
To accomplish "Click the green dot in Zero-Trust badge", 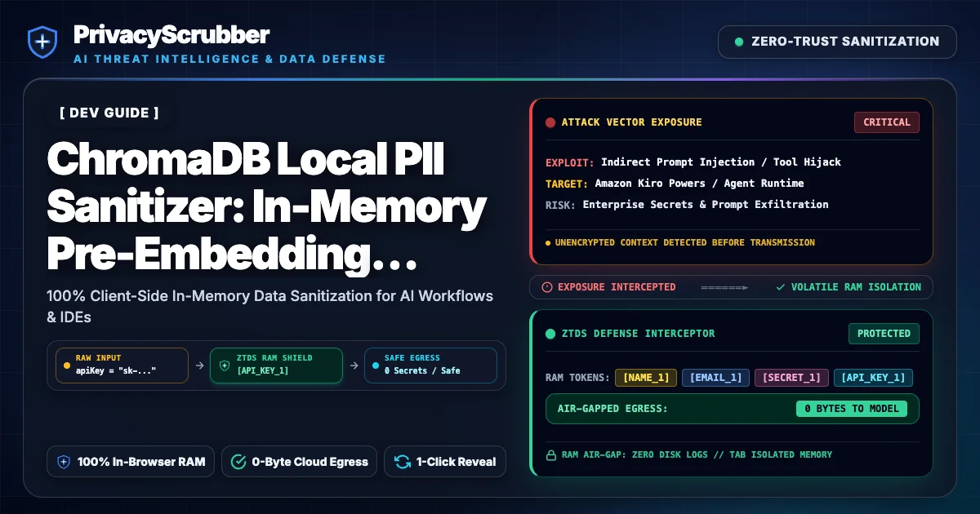I will [739, 42].
